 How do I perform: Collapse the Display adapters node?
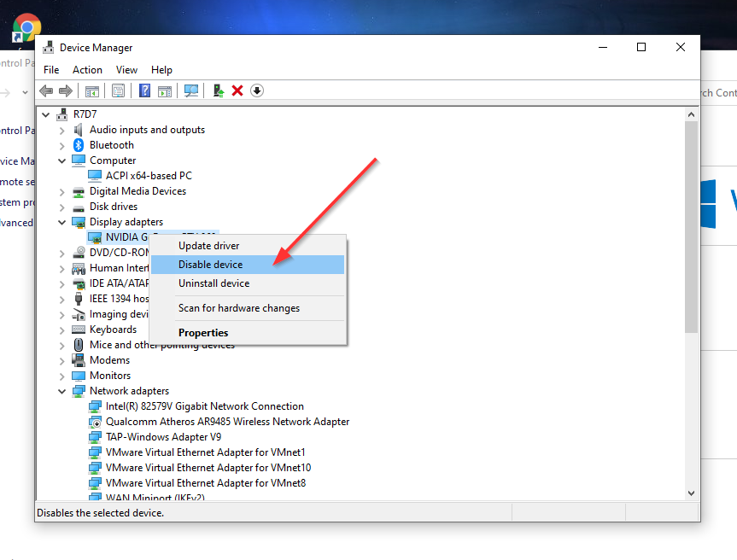[x=61, y=222]
